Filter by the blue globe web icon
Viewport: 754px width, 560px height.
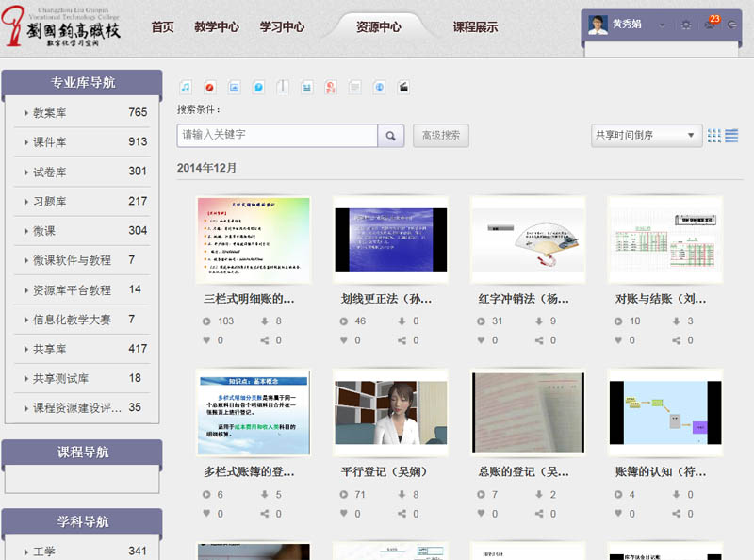click(x=380, y=87)
